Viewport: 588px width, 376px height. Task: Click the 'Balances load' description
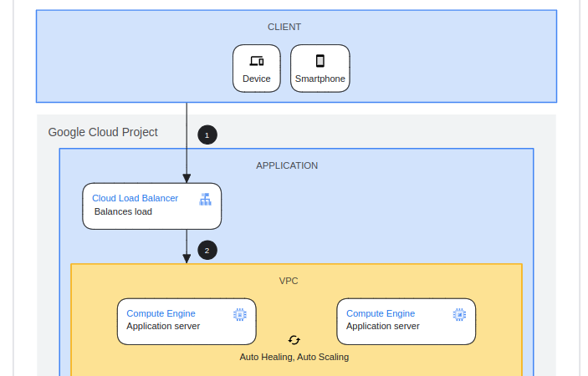click(x=123, y=211)
